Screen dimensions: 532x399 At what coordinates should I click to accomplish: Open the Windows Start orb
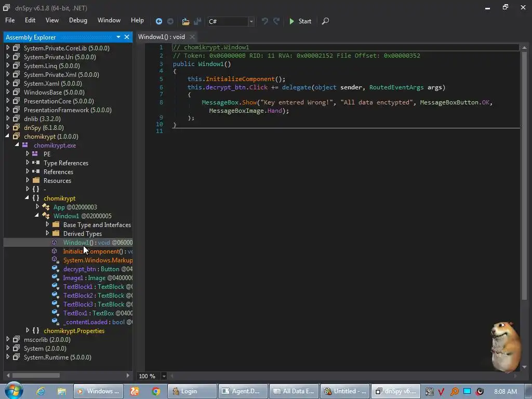tap(13, 391)
